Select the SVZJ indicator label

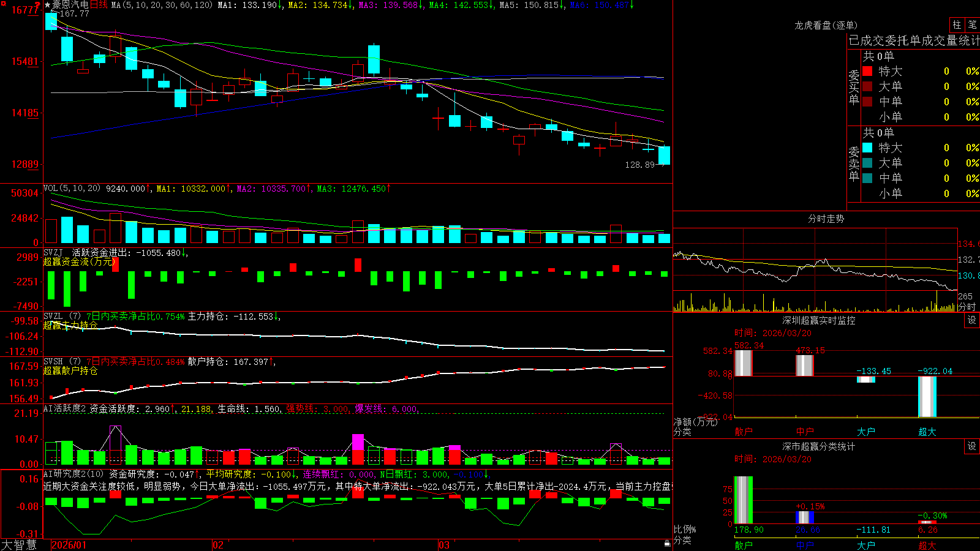tap(53, 252)
